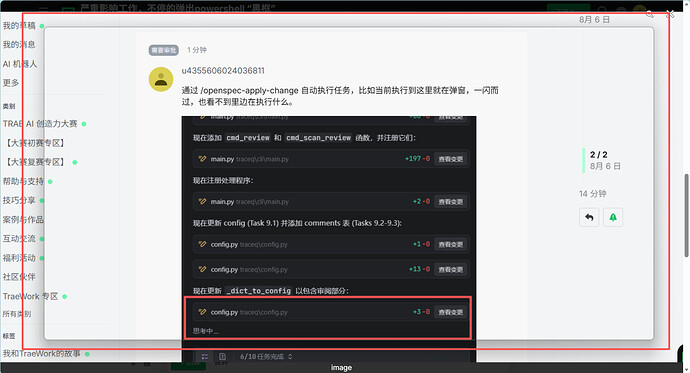Click the edit icon of config.py +13 row
690x373 pixels.
(x=202, y=269)
